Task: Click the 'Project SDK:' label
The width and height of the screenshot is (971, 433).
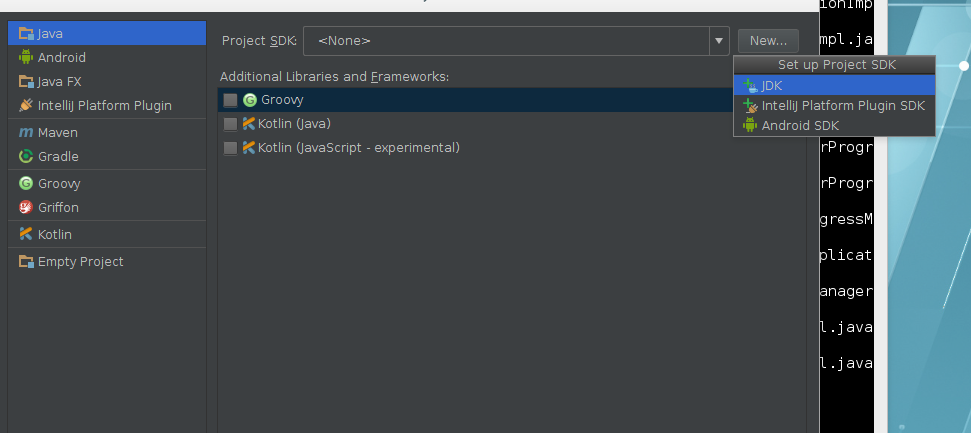Action: (259, 41)
